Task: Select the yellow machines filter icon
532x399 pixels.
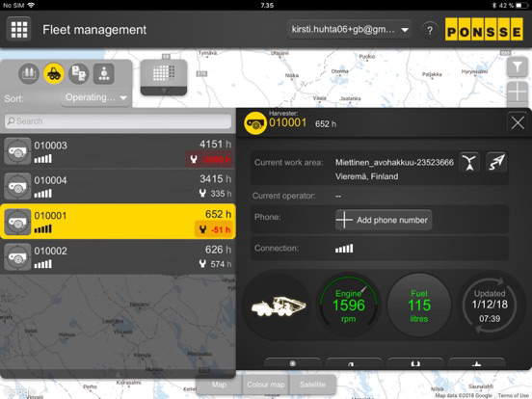Action: (54, 73)
